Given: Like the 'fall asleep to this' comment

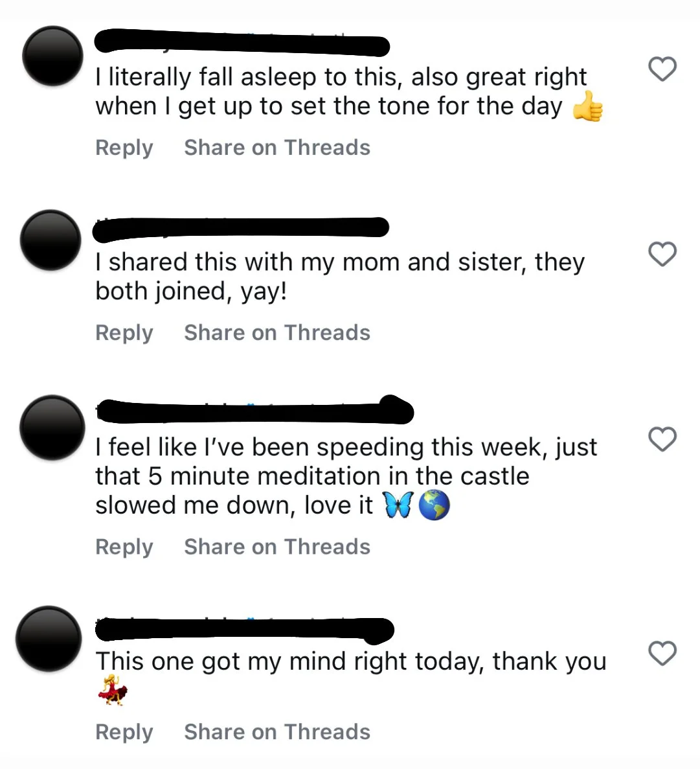Looking at the screenshot, I should 662,69.
